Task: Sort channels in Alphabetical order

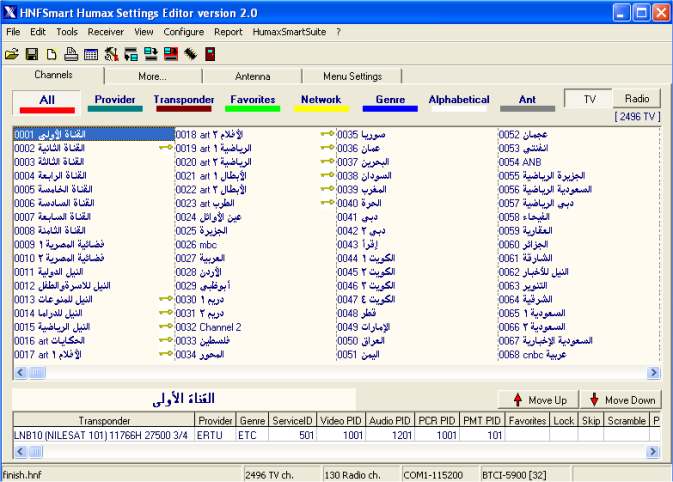Action: tap(459, 103)
